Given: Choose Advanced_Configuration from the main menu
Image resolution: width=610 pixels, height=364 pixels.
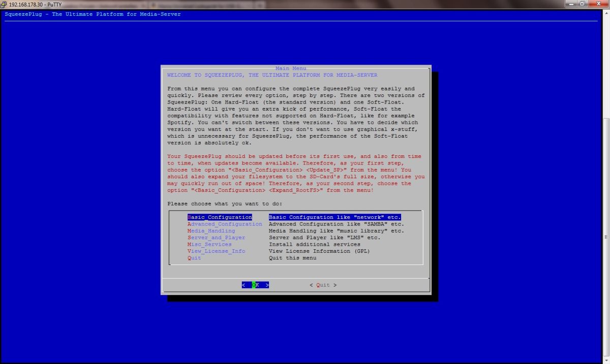Looking at the screenshot, I should 225,224.
